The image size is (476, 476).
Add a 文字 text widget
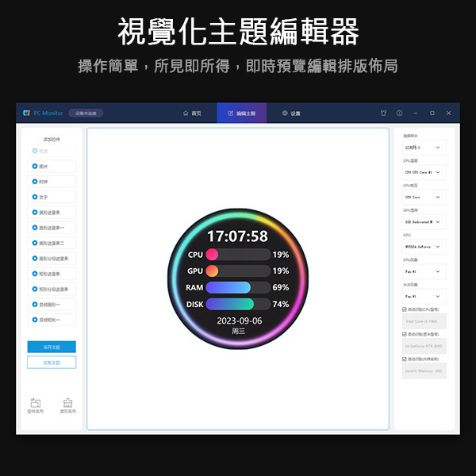tap(52, 197)
